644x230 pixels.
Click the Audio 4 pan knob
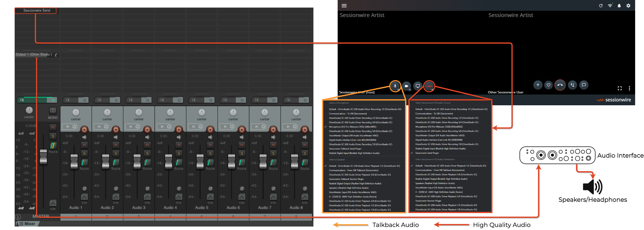170,112
